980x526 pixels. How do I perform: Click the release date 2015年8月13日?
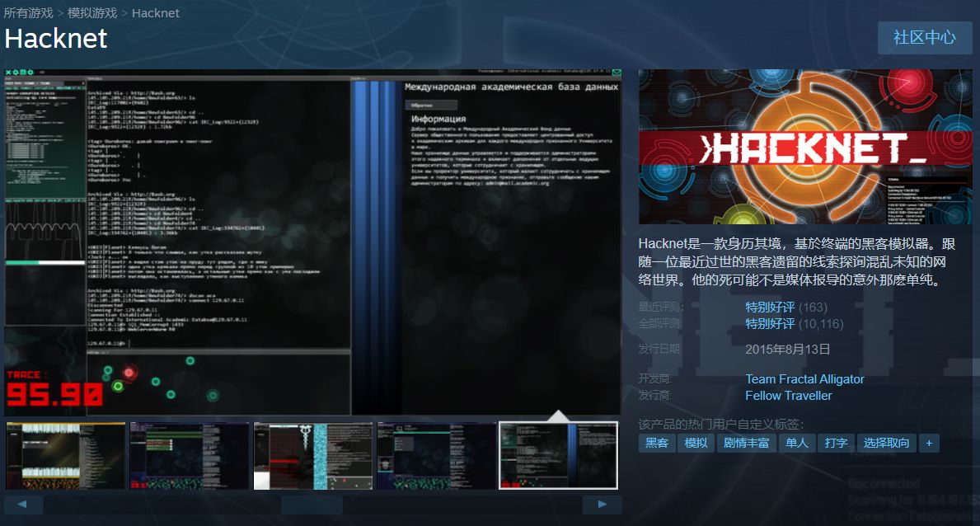click(x=787, y=349)
